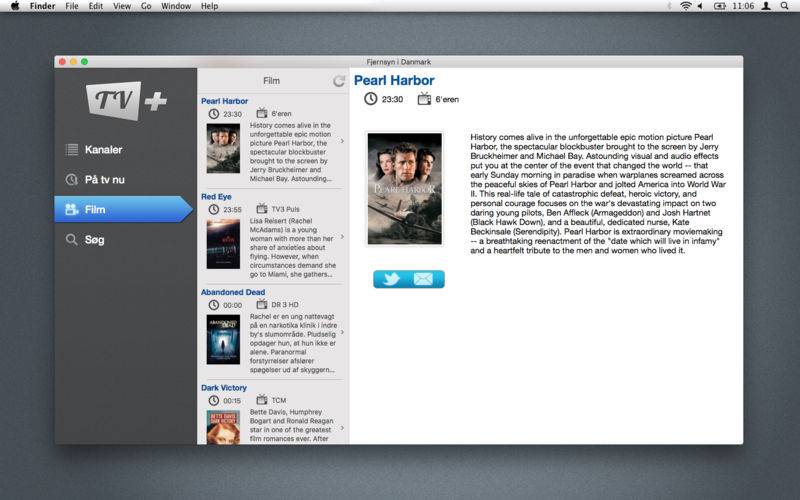Open the Dark Victory title link

coord(224,388)
